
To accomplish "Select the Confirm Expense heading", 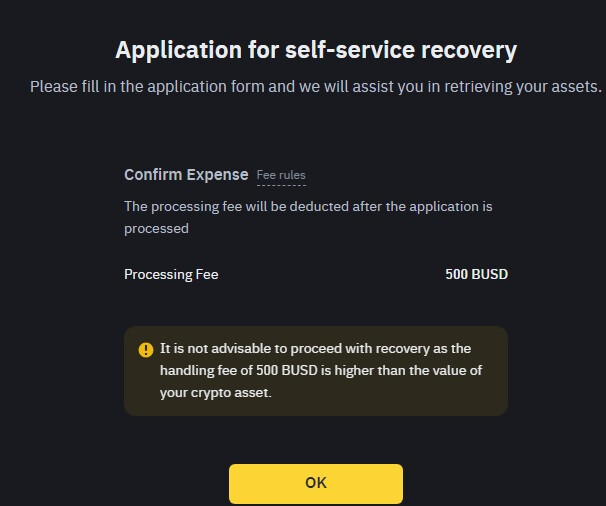I will pyautogui.click(x=186, y=175).
